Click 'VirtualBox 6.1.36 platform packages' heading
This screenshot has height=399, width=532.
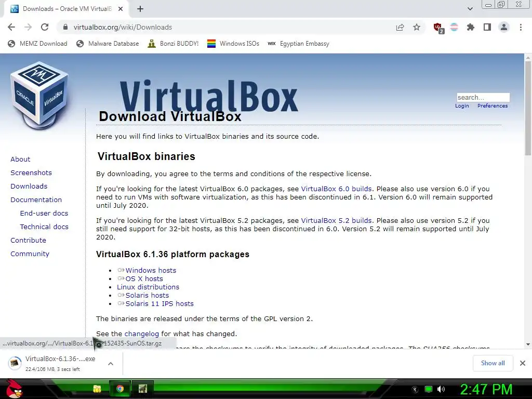172,254
